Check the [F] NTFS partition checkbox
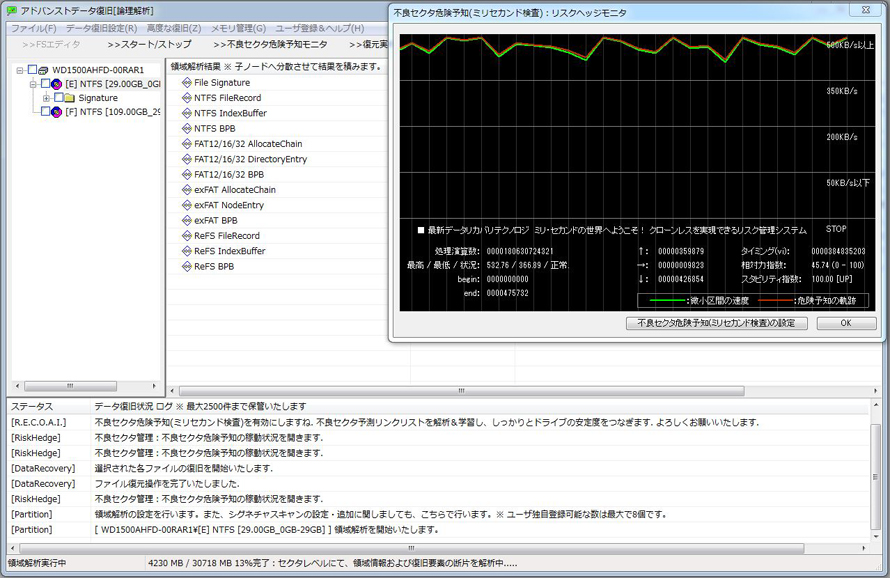The width and height of the screenshot is (890, 578). pos(45,111)
